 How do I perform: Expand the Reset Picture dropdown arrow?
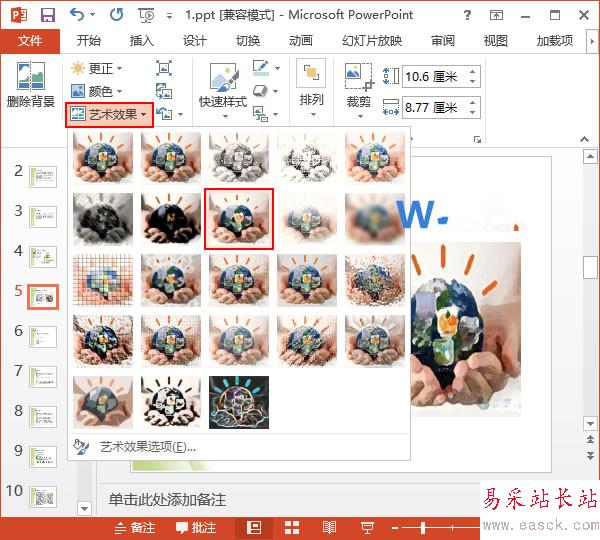coord(180,114)
